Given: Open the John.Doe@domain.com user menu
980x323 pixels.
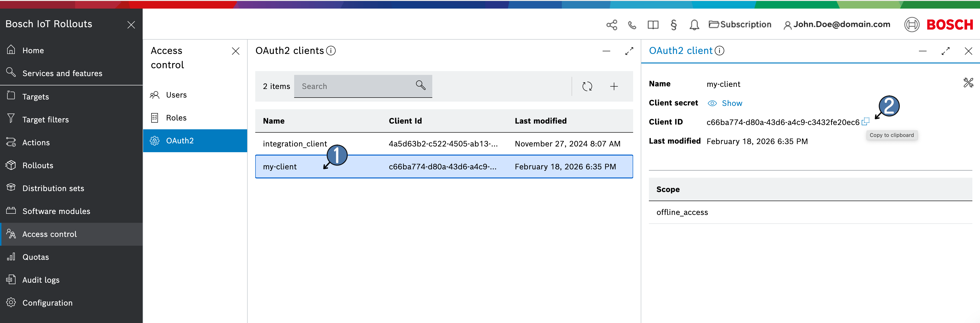Looking at the screenshot, I should pos(837,25).
